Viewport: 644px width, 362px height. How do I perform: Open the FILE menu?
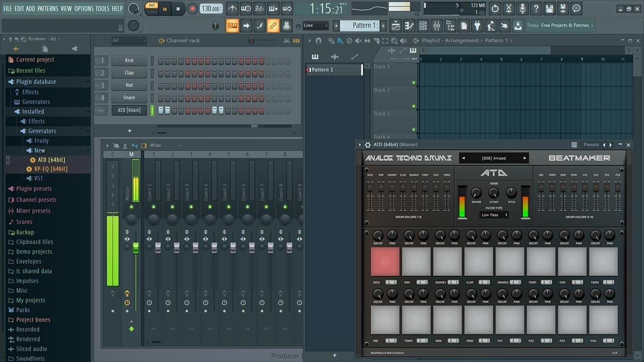pyautogui.click(x=8, y=9)
